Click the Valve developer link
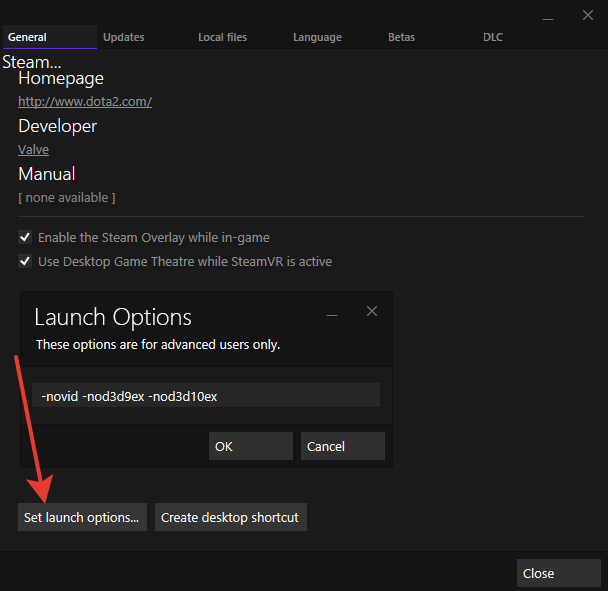 point(33,149)
